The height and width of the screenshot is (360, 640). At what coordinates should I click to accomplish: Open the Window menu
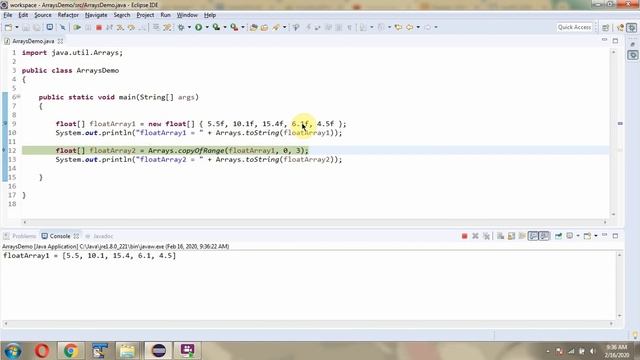[x=187, y=15]
